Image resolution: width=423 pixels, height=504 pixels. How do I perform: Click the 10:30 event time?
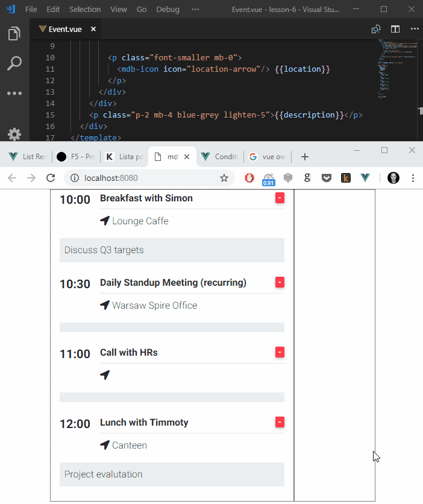pyautogui.click(x=75, y=284)
